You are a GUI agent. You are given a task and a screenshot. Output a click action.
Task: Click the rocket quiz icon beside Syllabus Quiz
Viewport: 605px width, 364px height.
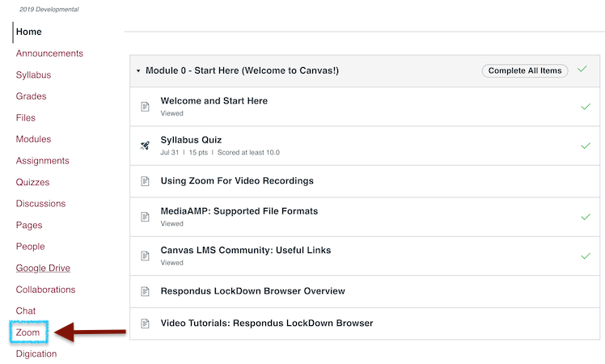(145, 146)
